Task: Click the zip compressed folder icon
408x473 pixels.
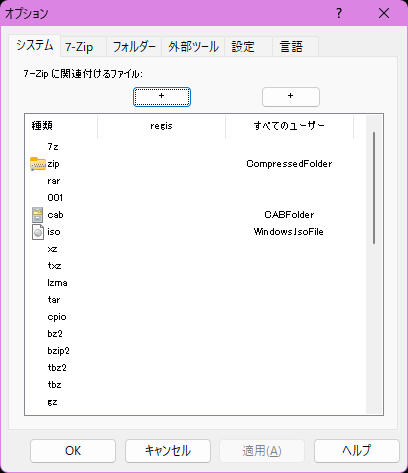Action: [x=38, y=164]
